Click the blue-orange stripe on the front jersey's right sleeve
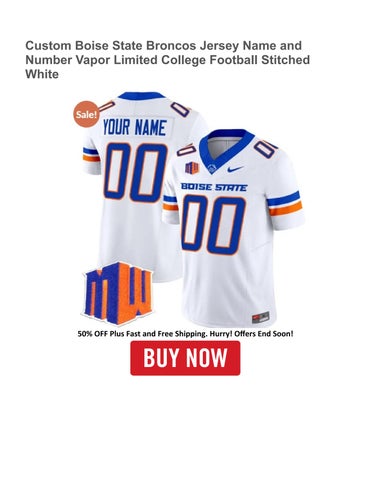Viewport: 371px width, 480px height. (285, 204)
